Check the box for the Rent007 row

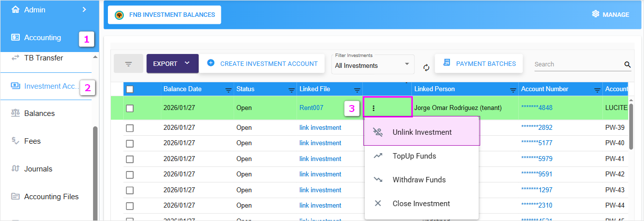tap(130, 109)
